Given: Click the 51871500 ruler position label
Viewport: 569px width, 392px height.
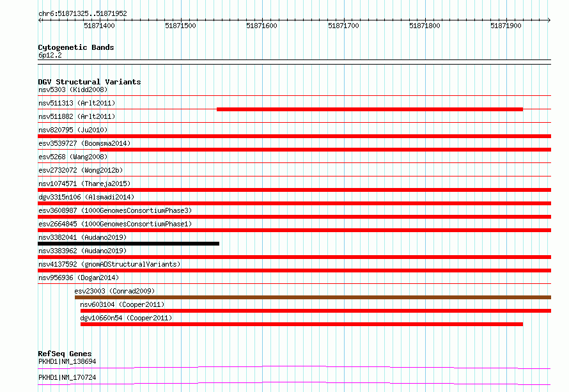Looking at the screenshot, I should (x=180, y=26).
